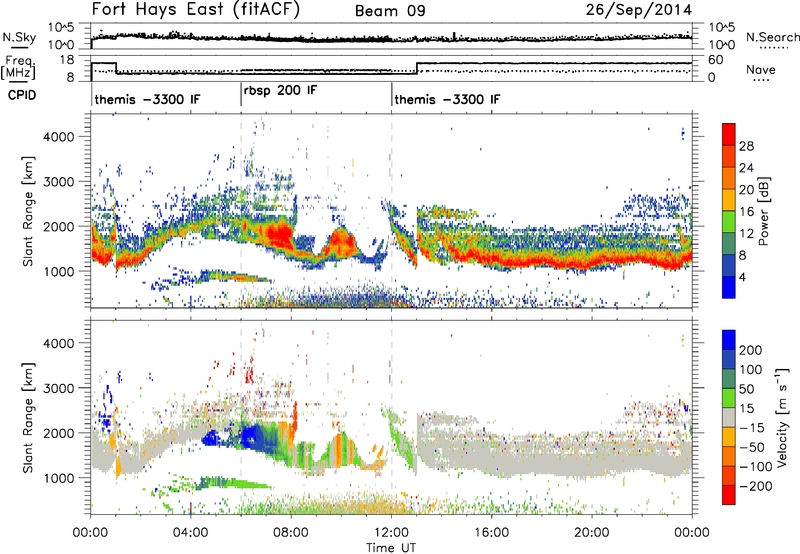Select the '16:00' time axis label
Image resolution: width=800 pixels, height=554 pixels.
[491, 533]
